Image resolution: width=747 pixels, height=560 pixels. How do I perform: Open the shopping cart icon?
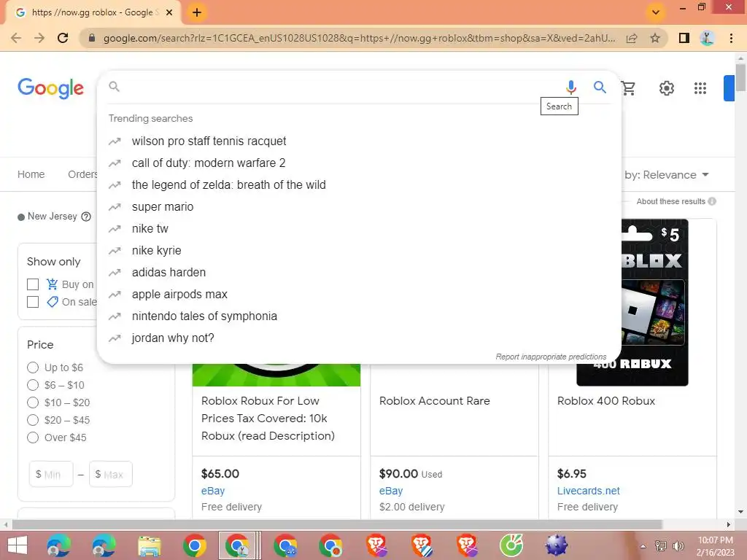pyautogui.click(x=628, y=87)
